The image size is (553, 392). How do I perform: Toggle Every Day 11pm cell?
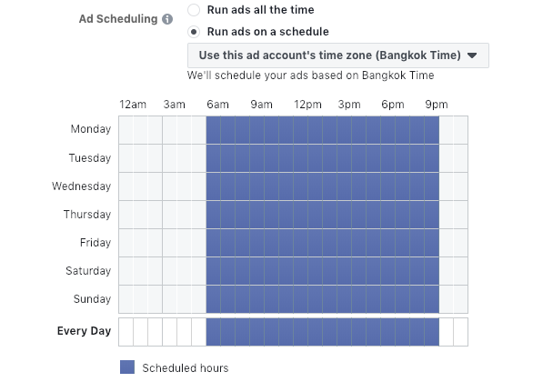(460, 332)
